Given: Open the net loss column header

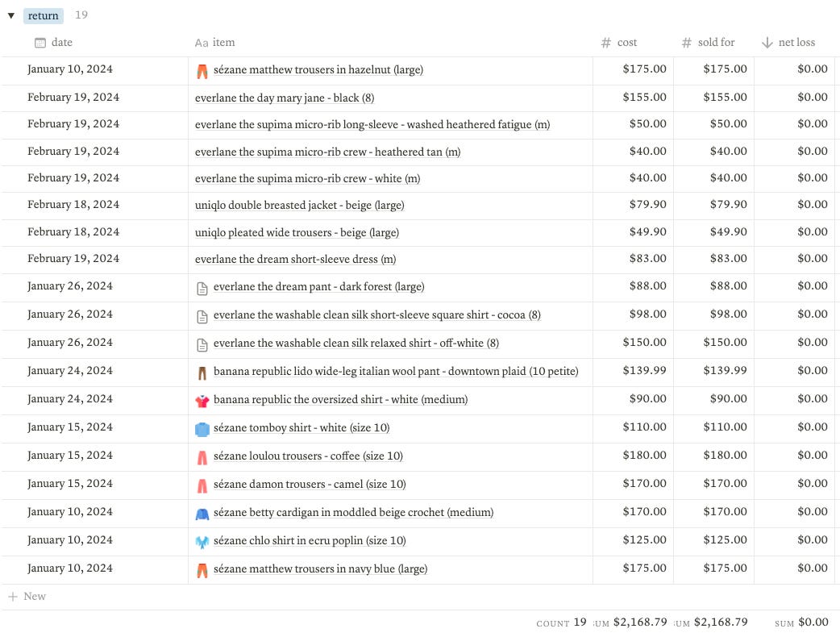Looking at the screenshot, I should pyautogui.click(x=788, y=42).
